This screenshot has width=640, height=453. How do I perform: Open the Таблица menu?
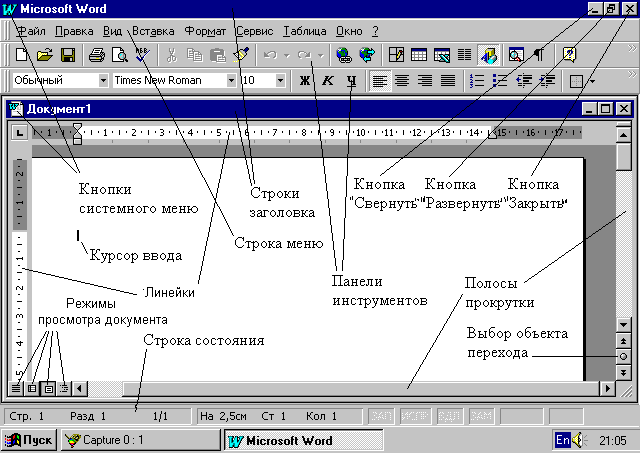(x=304, y=31)
